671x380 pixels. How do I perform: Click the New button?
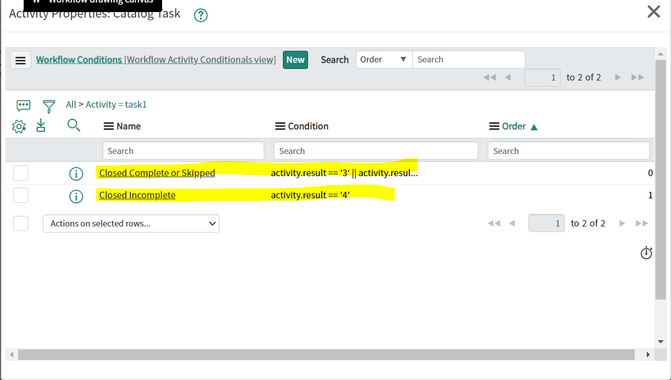tap(295, 60)
